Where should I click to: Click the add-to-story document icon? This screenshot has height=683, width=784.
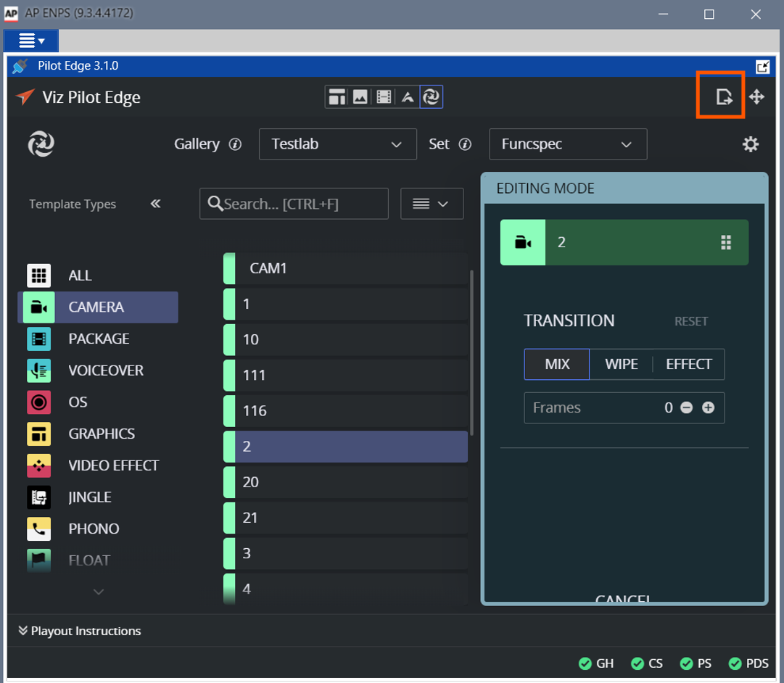pos(723,96)
